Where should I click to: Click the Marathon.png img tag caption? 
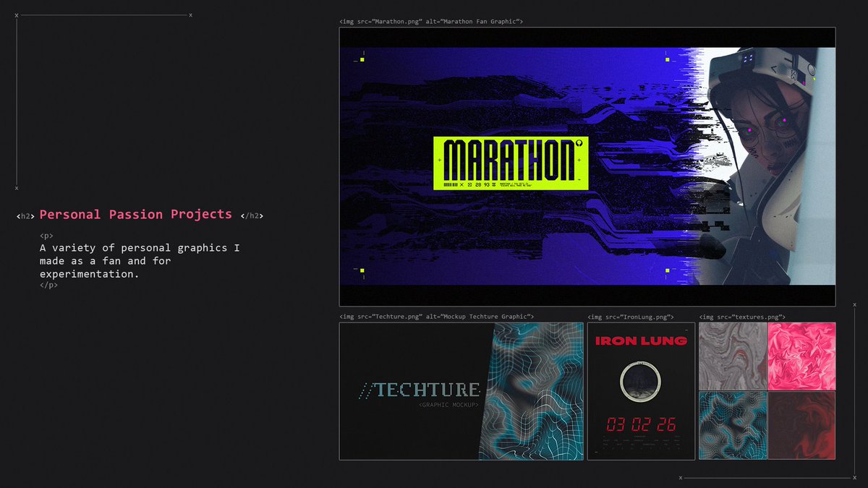pyautogui.click(x=431, y=22)
